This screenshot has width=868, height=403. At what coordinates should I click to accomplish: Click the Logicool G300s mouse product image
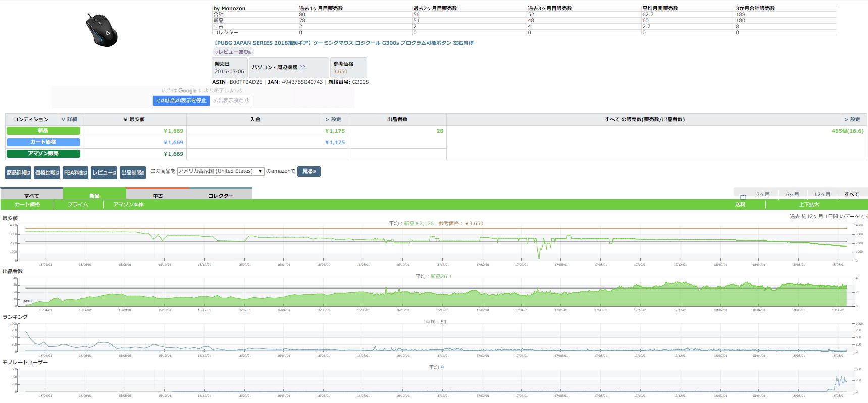(x=101, y=30)
